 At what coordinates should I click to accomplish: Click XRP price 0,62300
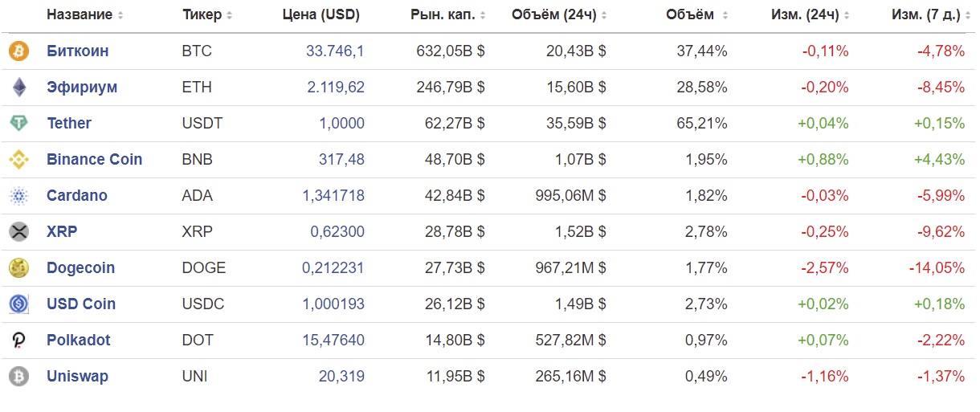pos(337,232)
